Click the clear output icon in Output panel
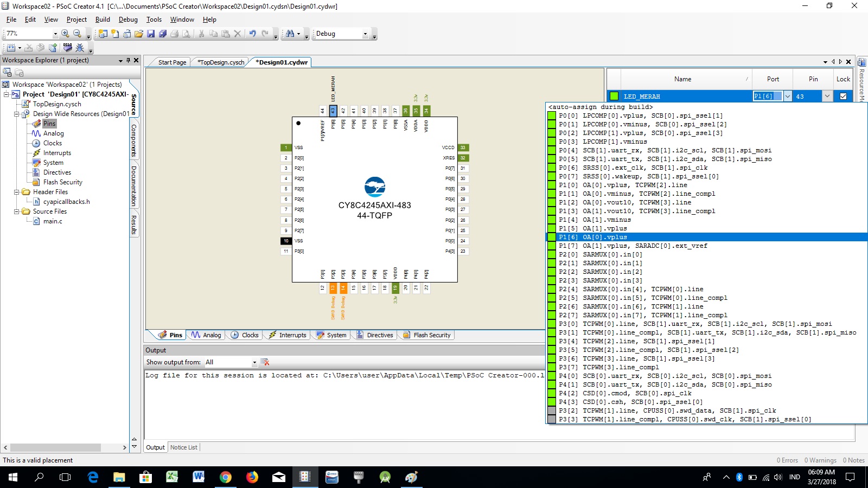This screenshot has width=868, height=488. 265,362
